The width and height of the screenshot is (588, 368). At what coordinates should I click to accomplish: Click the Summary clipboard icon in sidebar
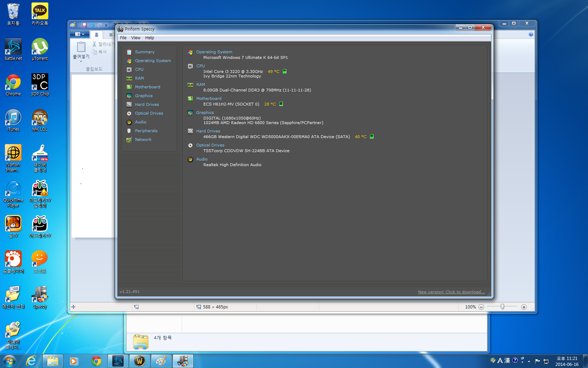pyautogui.click(x=129, y=52)
